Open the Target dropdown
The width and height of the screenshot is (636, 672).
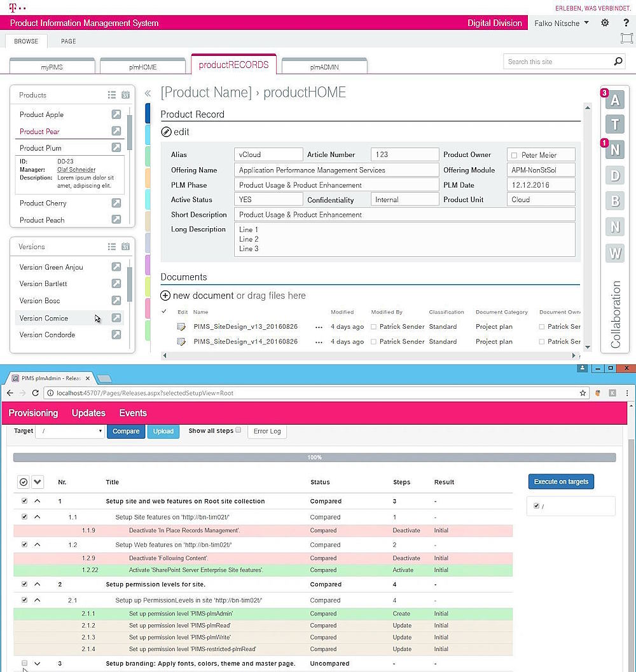[x=69, y=431]
